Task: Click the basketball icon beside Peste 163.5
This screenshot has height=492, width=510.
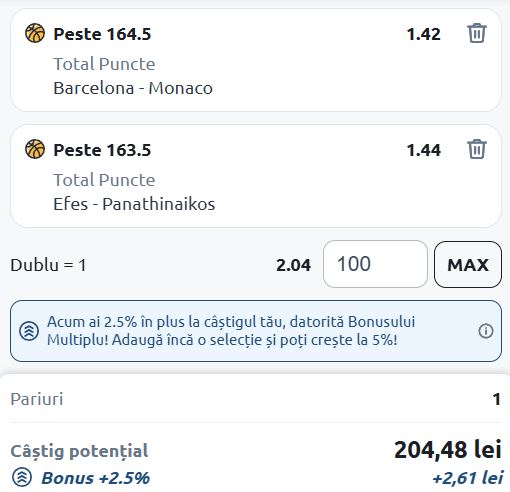Action: (35, 149)
